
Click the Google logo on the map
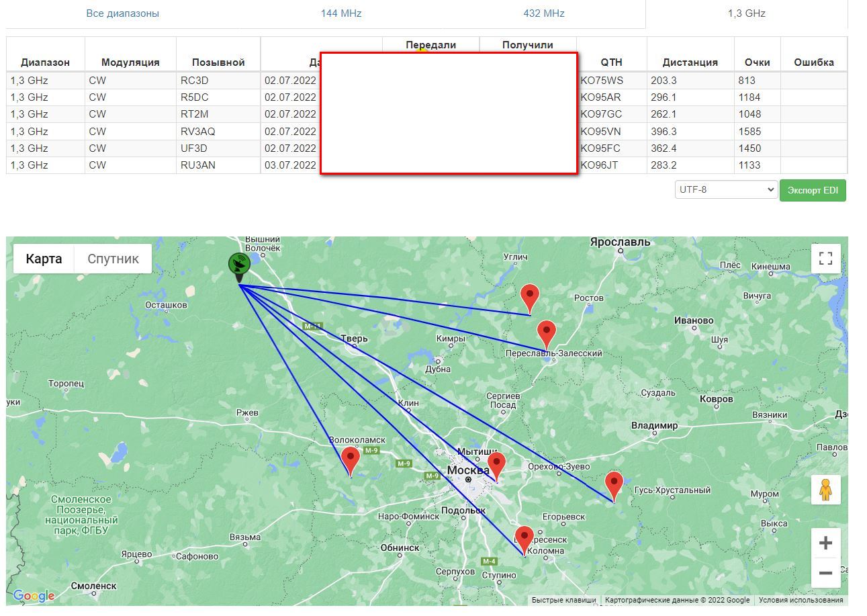pos(34,596)
